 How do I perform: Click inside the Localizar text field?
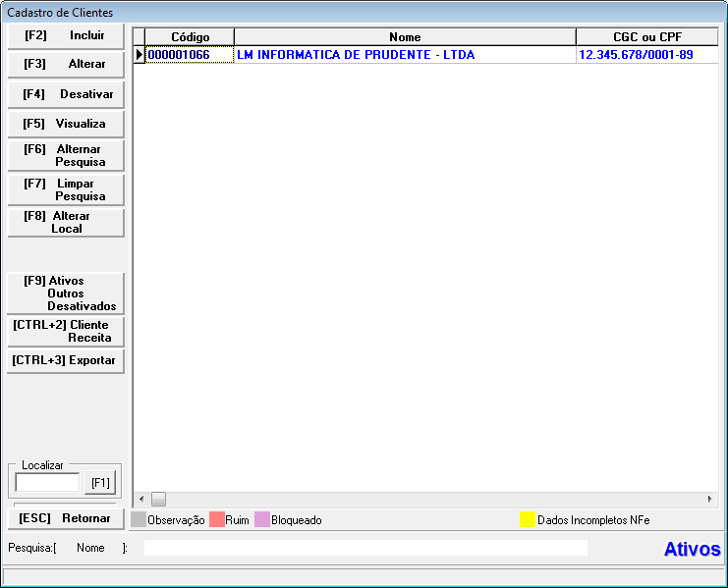coord(47,482)
